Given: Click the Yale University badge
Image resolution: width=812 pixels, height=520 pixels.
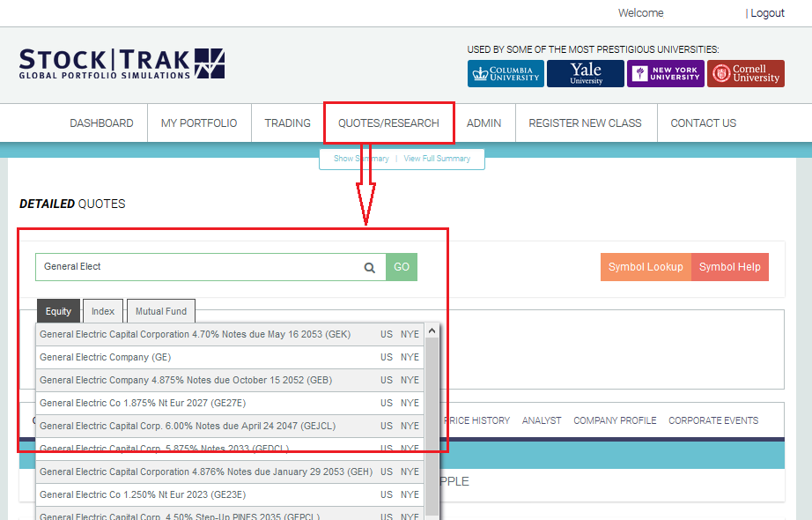Looking at the screenshot, I should click(585, 74).
